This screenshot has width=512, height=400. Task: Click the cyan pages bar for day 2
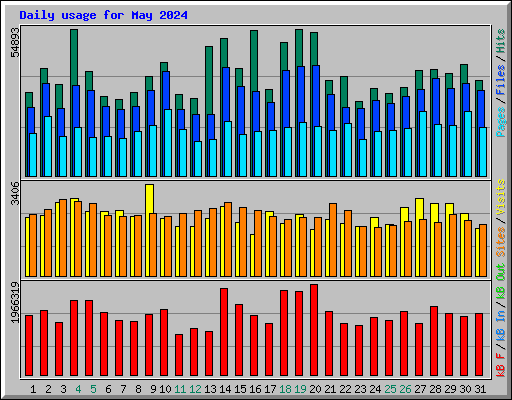point(48,146)
